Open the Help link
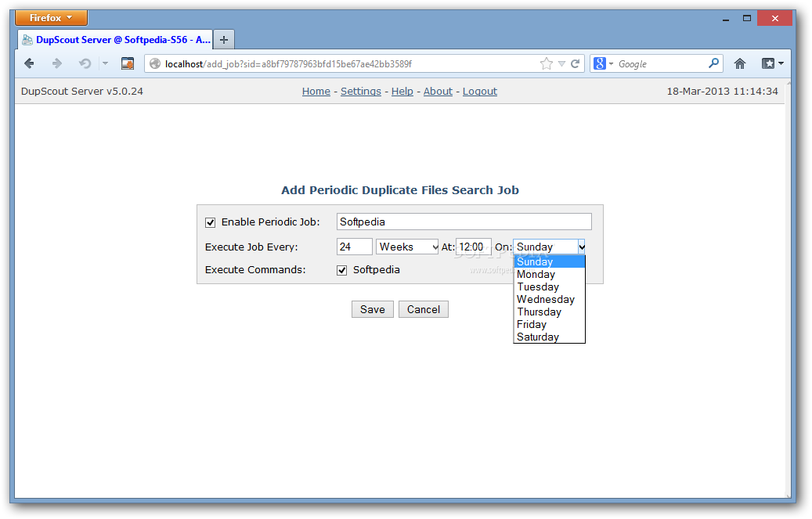This screenshot has width=812, height=519. point(402,91)
